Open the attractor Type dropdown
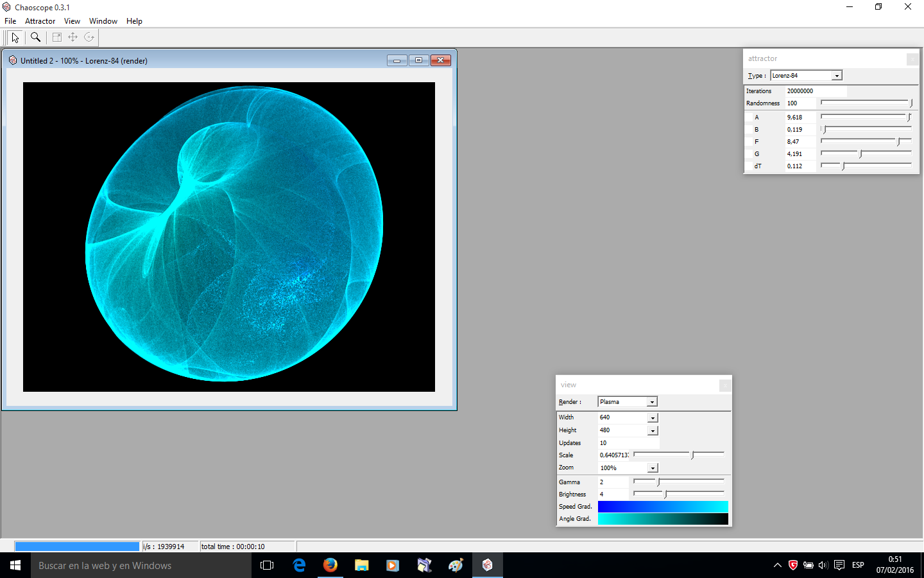The width and height of the screenshot is (924, 578). 806,76
